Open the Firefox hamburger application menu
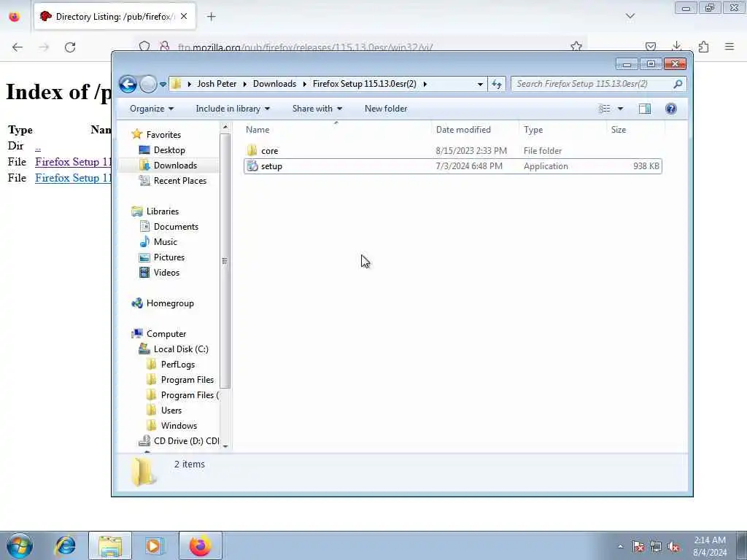747x560 pixels. coord(729,47)
